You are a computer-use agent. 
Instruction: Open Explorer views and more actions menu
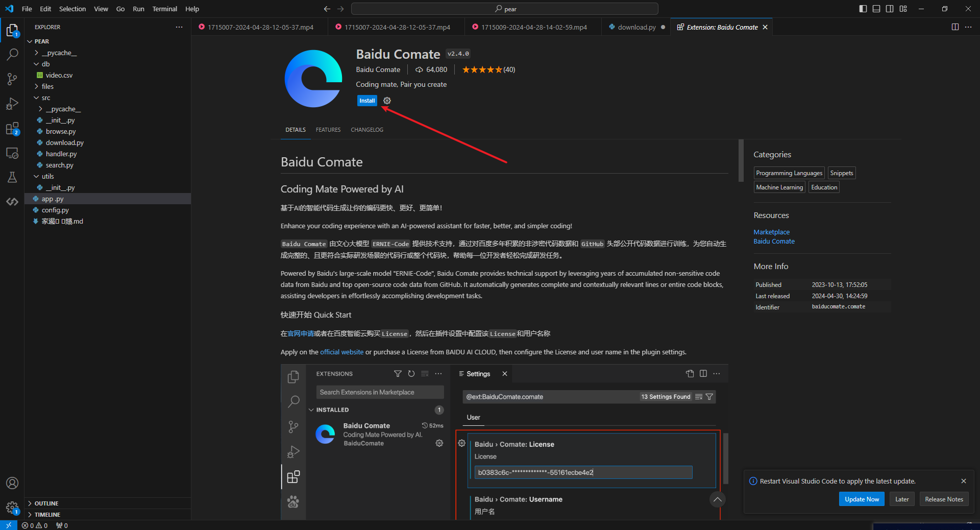179,27
